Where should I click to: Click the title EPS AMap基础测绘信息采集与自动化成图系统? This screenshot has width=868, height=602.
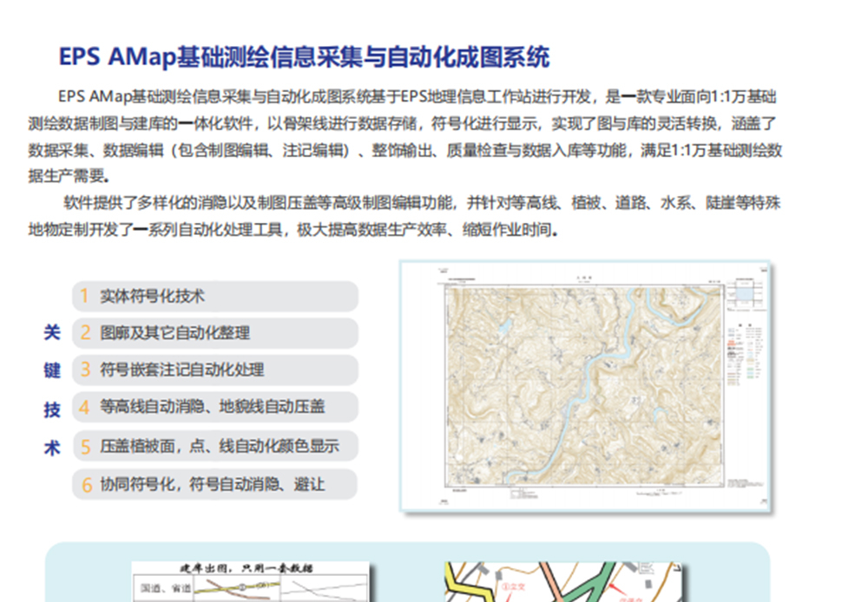(304, 57)
